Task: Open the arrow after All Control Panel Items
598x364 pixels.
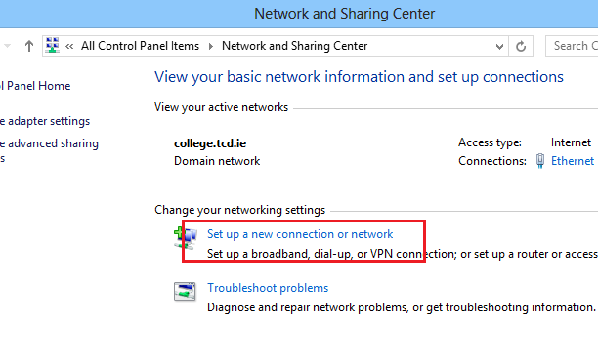Action: click(x=210, y=47)
